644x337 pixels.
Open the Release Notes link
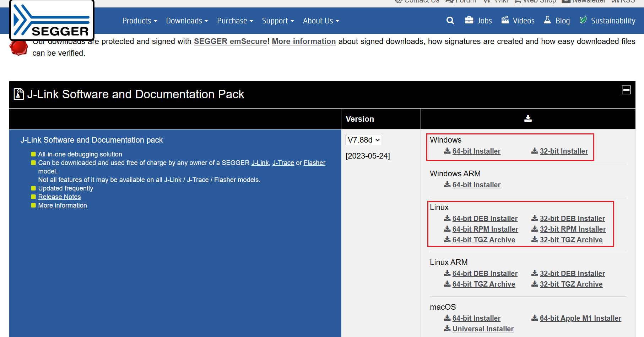tap(59, 197)
